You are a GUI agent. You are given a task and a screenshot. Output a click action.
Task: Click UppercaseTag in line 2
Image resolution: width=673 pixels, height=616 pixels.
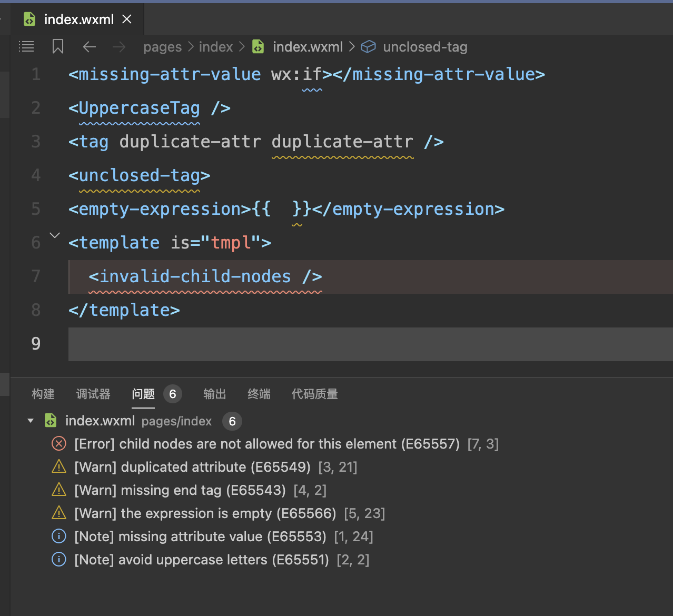pyautogui.click(x=139, y=108)
